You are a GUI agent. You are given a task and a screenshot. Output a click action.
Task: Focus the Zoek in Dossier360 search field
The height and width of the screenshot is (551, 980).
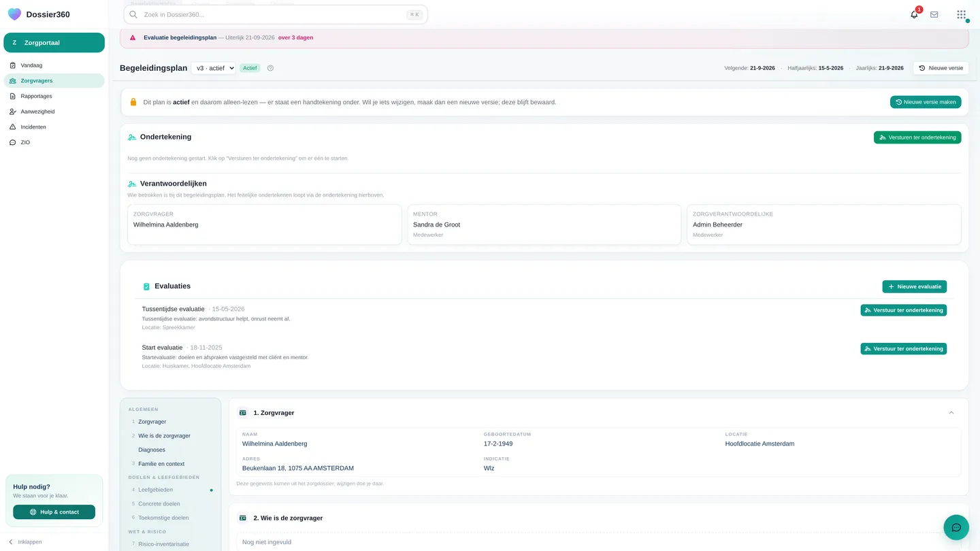click(x=276, y=14)
